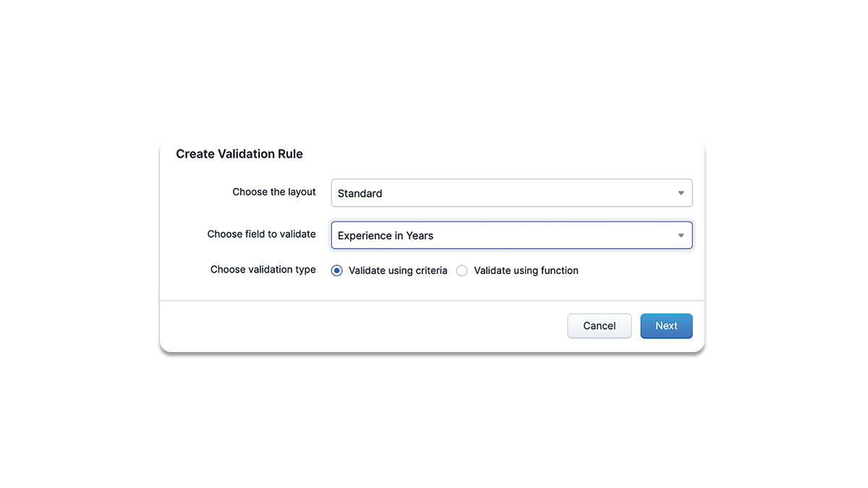
Task: Click the 'Create Validation Rule' dialog title
Action: tap(239, 154)
